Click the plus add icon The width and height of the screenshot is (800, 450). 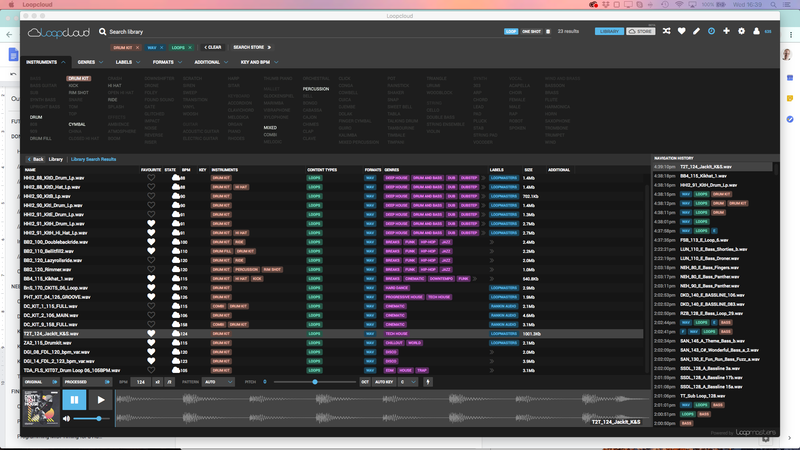point(727,31)
